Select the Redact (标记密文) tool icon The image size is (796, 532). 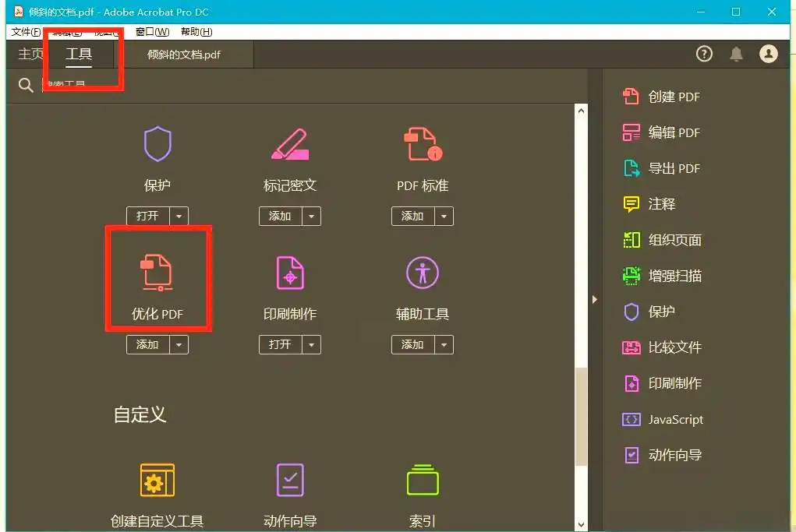pyautogui.click(x=290, y=144)
